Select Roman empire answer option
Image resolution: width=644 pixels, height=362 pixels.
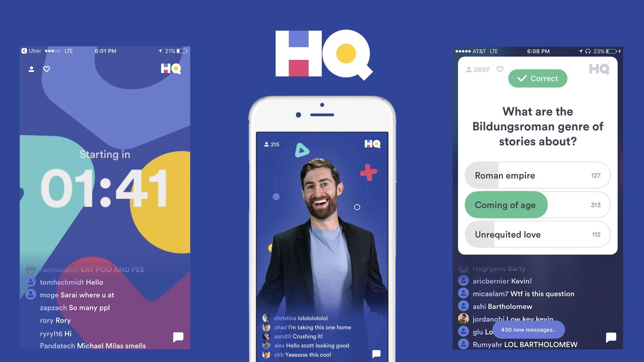pyautogui.click(x=537, y=175)
